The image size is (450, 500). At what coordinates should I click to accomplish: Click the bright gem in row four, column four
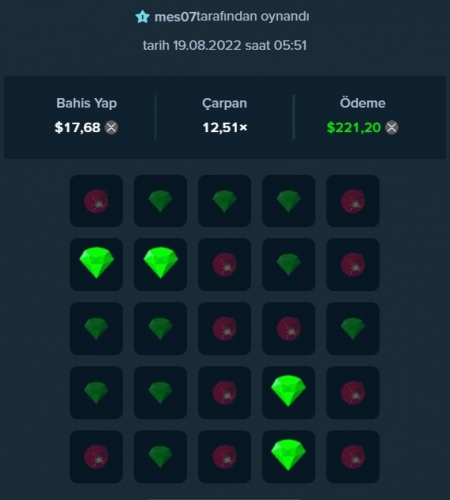[x=288, y=393]
